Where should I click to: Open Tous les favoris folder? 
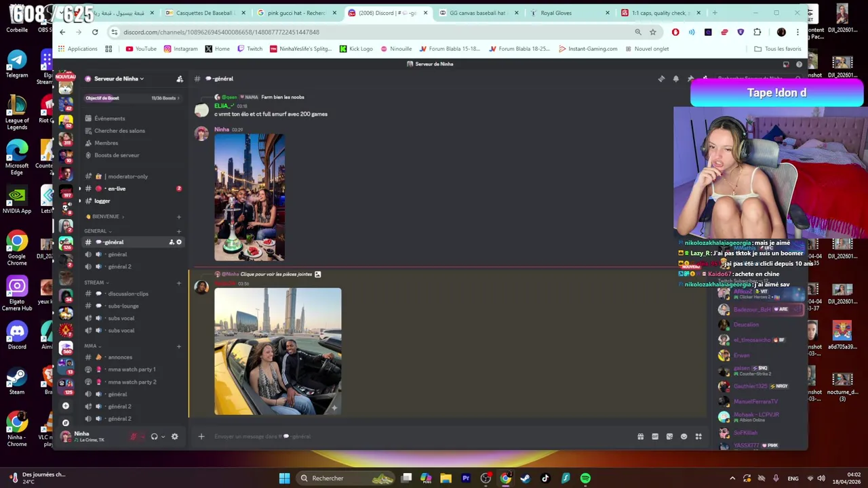coord(778,49)
